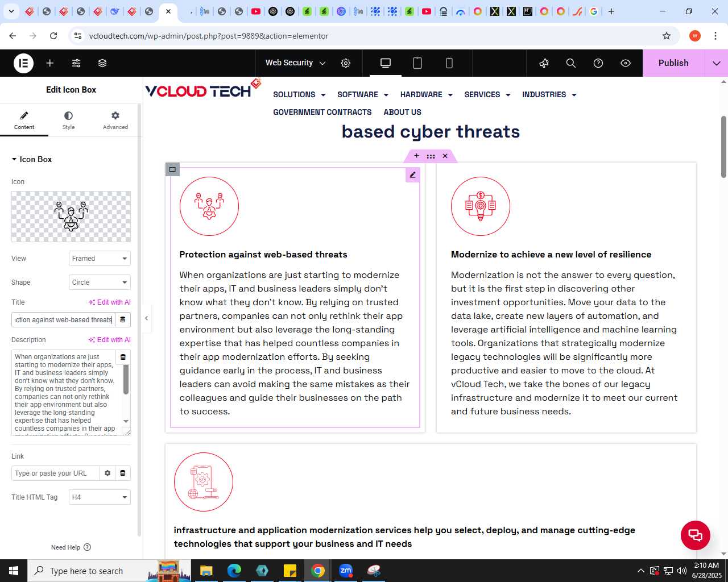Open ABOUT US menu item

coord(402,113)
